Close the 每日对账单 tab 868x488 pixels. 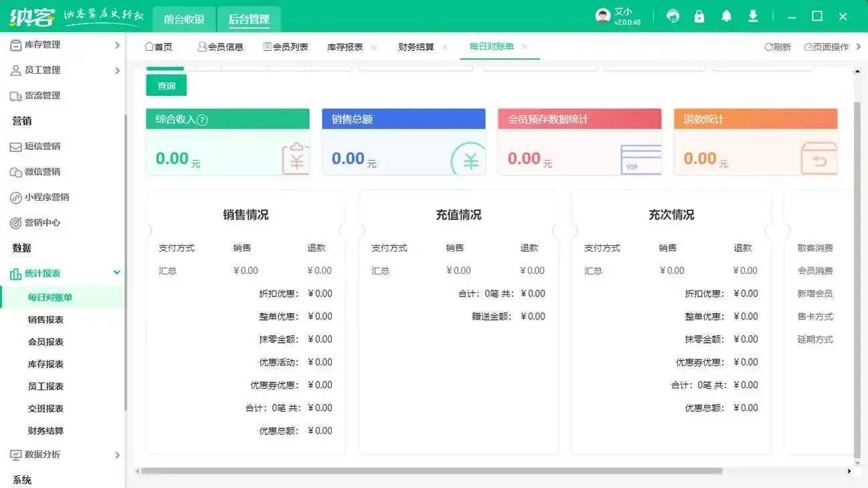tap(525, 47)
